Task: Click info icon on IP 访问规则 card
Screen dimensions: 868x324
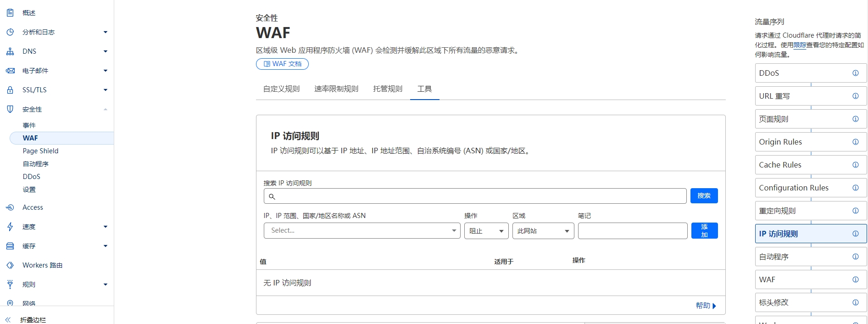Action: point(856,234)
